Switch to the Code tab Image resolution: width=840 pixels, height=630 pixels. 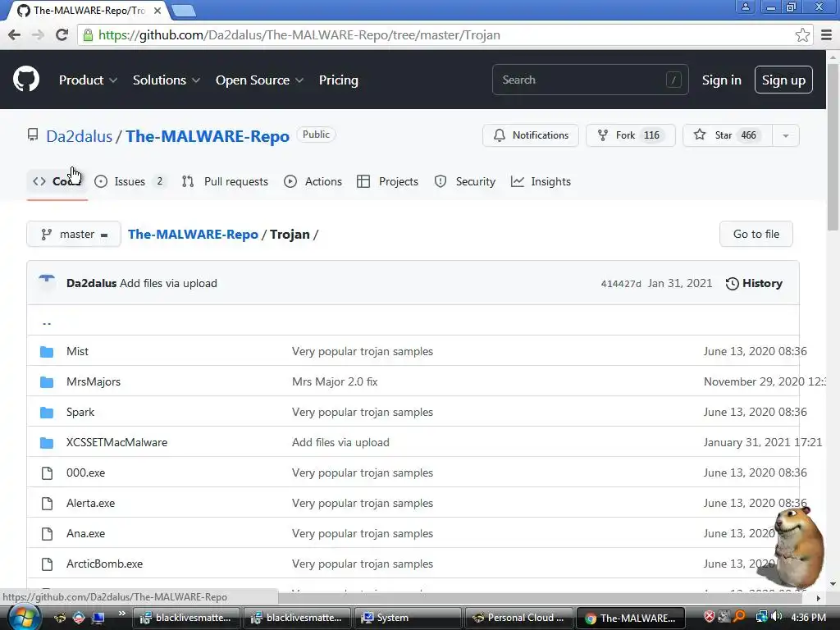click(57, 181)
